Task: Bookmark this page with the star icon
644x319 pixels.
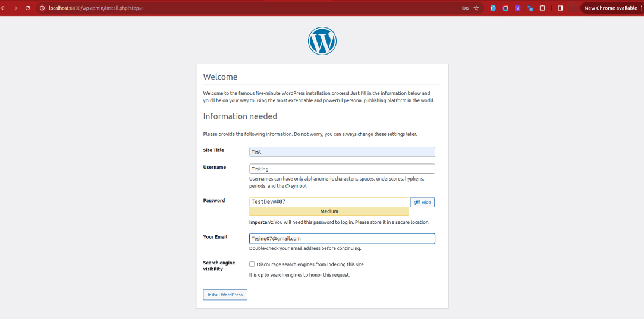Action: pos(476,8)
